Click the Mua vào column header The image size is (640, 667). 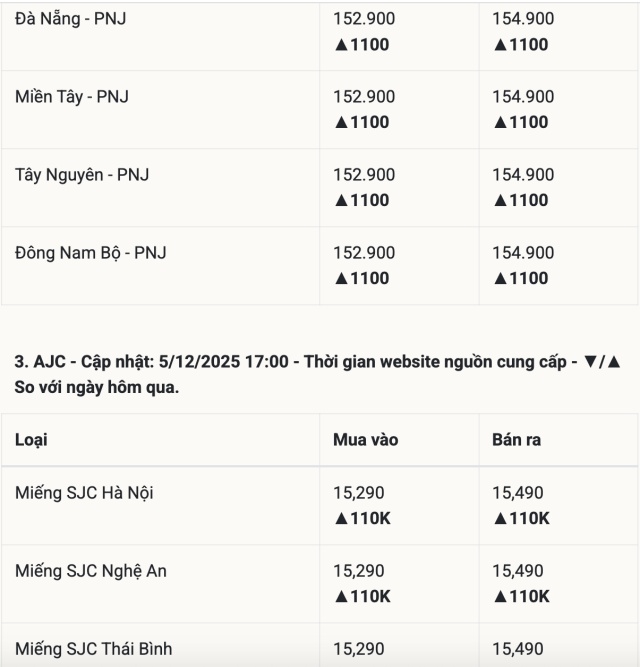click(365, 440)
